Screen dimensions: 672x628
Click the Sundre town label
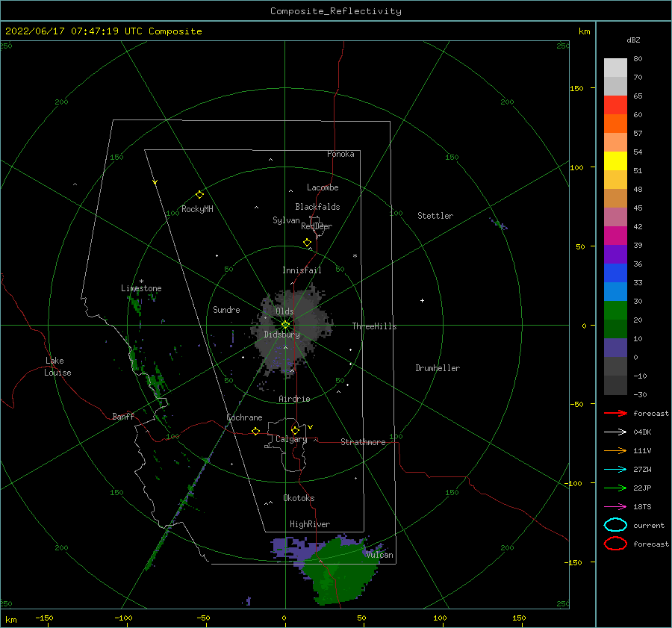point(226,309)
